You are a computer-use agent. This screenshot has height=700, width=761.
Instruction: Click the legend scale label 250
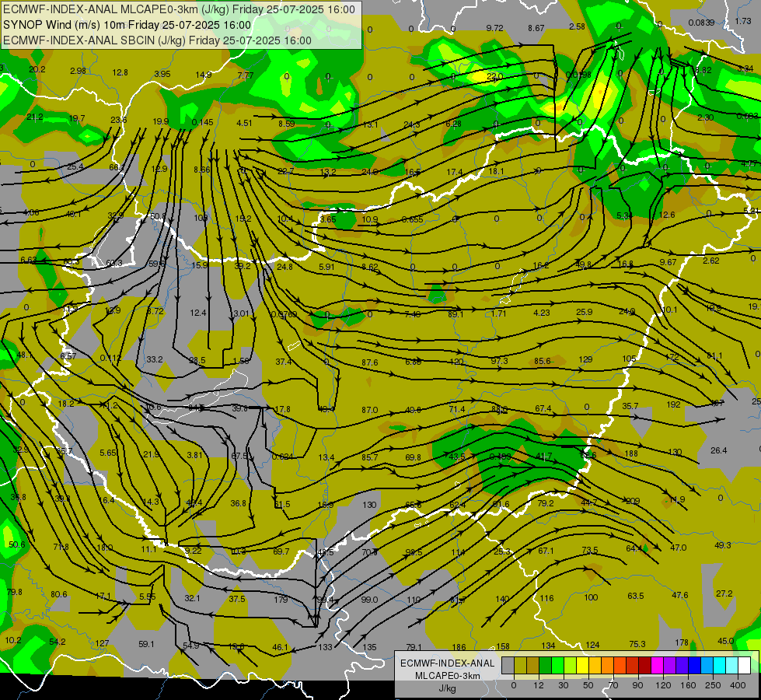point(713,685)
